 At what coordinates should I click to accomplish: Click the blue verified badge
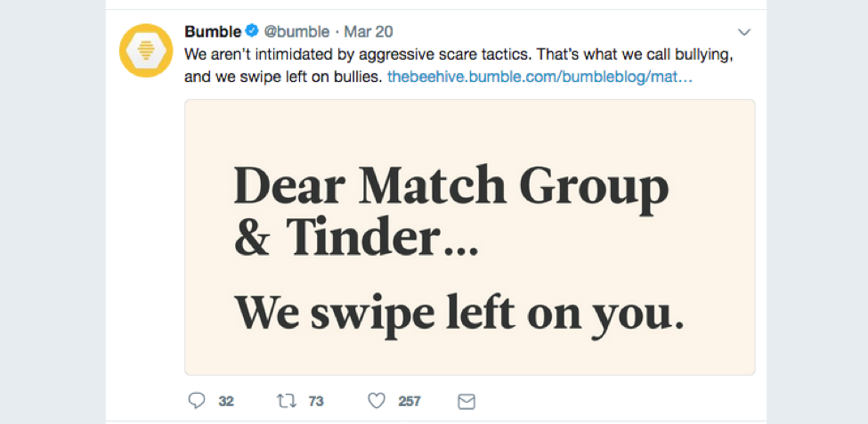coord(250,32)
